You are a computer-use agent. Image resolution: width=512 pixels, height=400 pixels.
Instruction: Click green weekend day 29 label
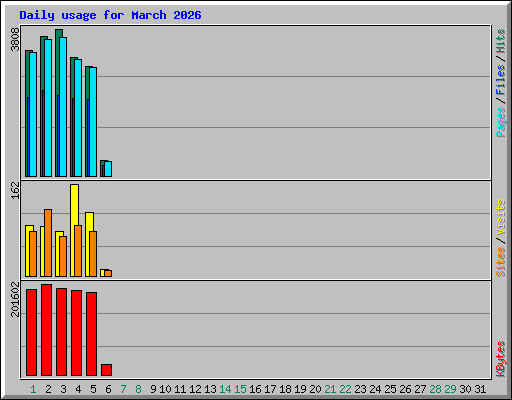pyautogui.click(x=450, y=389)
